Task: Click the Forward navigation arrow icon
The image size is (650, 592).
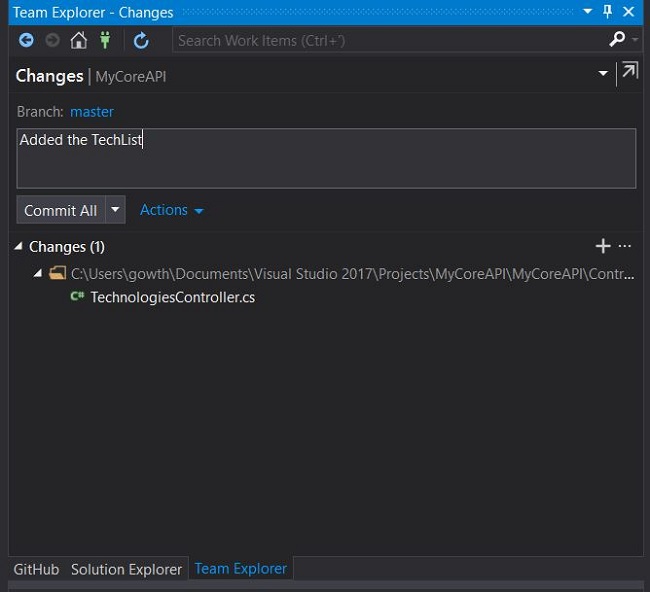Action: coord(52,41)
